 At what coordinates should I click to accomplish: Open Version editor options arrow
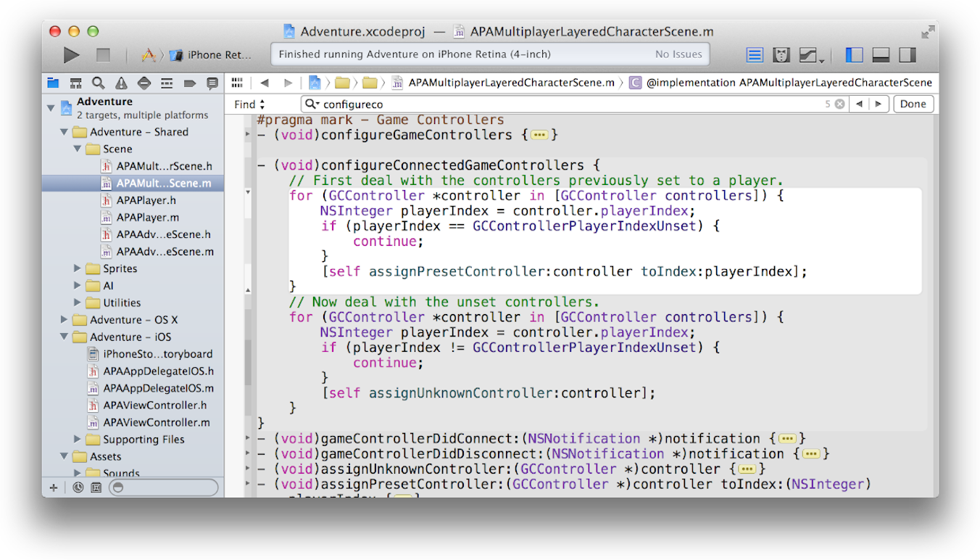[x=821, y=60]
